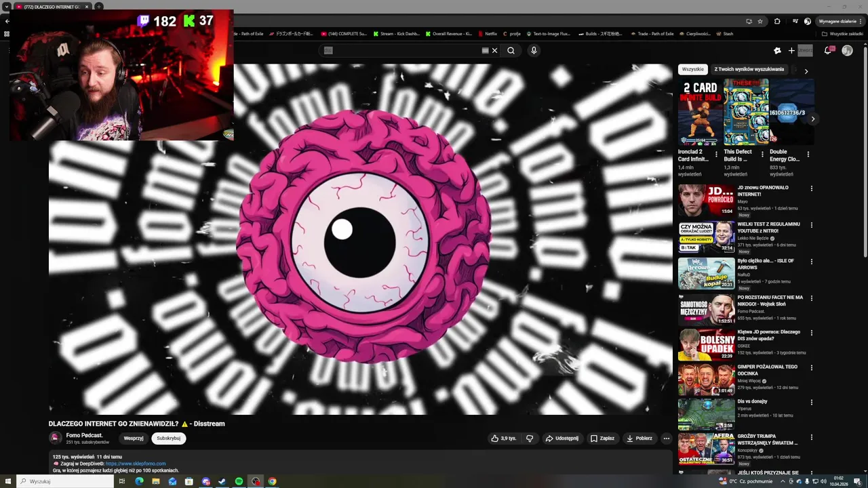Start voice search with microphone
Viewport: 868px width, 488px height.
click(x=534, y=50)
